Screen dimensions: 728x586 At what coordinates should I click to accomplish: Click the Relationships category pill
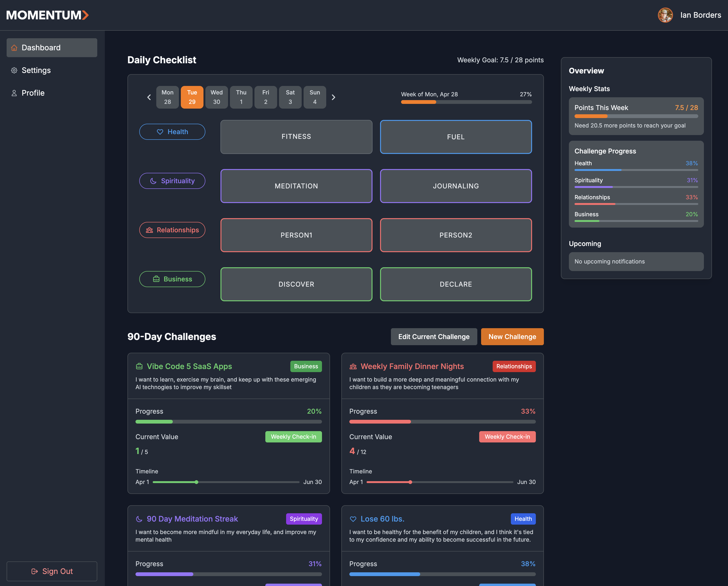click(x=172, y=230)
